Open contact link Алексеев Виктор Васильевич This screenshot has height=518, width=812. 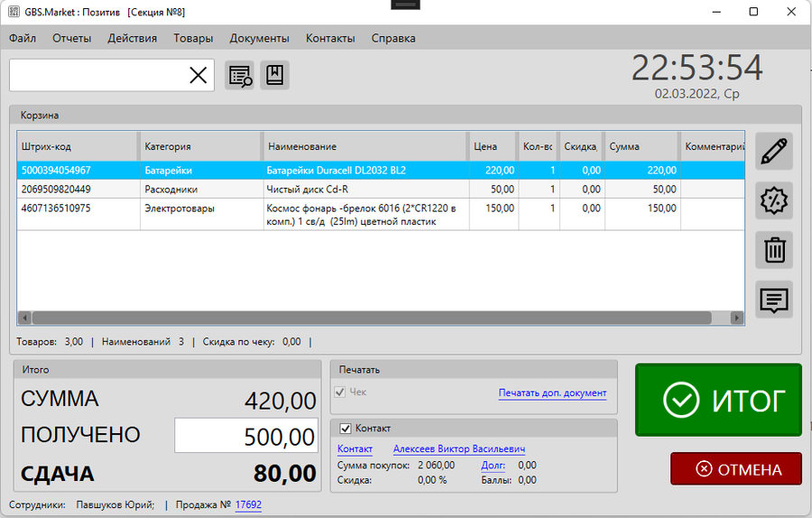pyautogui.click(x=459, y=449)
